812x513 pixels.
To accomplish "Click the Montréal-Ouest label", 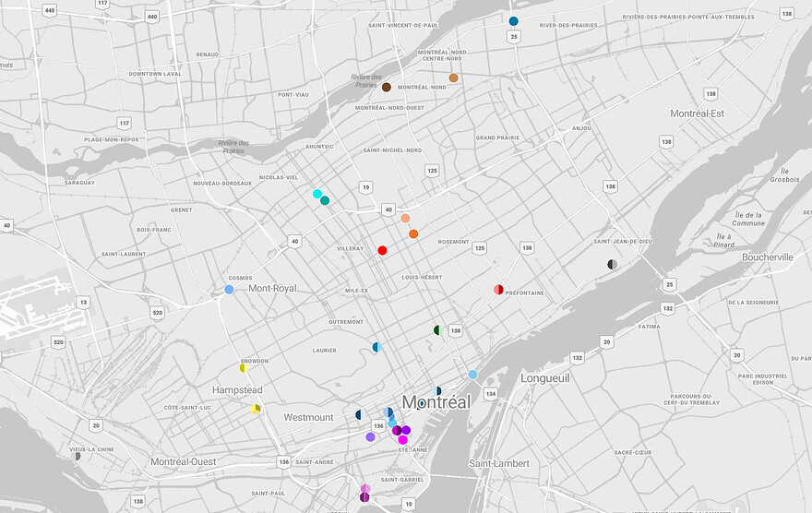I will (x=184, y=461).
